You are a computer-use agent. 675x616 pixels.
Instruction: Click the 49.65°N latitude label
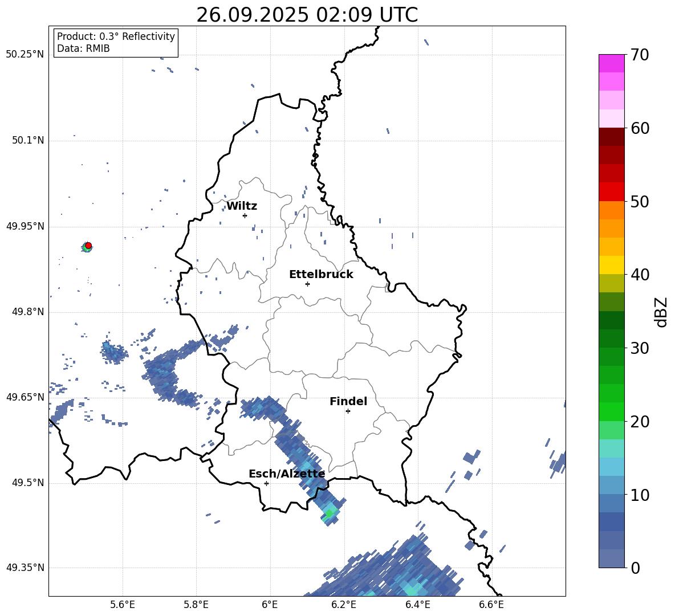tap(25, 397)
